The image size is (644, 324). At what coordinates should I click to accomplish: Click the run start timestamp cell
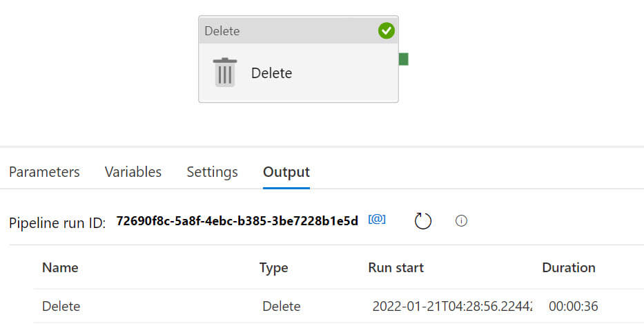451,306
